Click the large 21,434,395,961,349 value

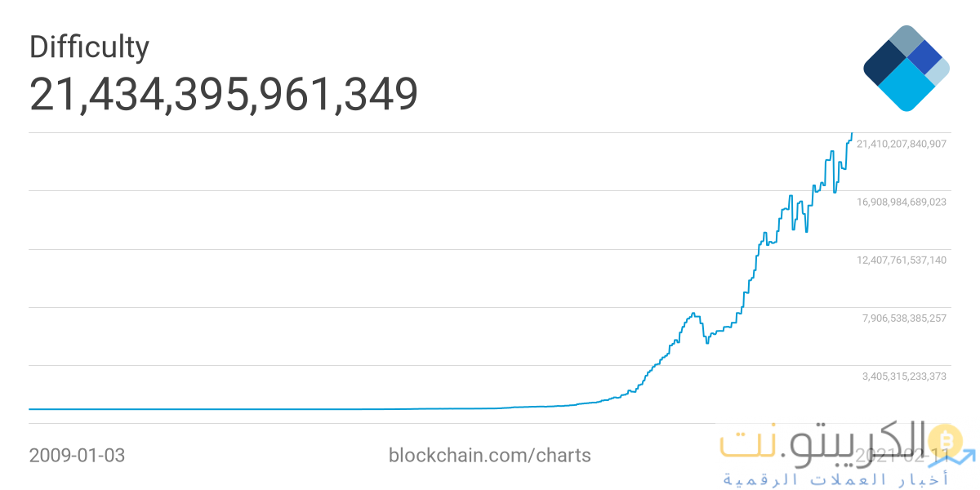pyautogui.click(x=224, y=94)
